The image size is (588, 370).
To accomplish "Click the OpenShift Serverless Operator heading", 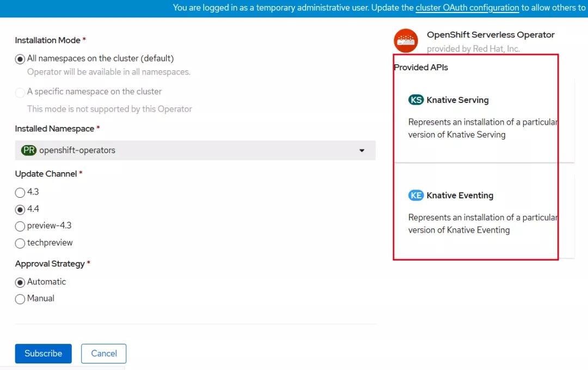I will (x=491, y=34).
